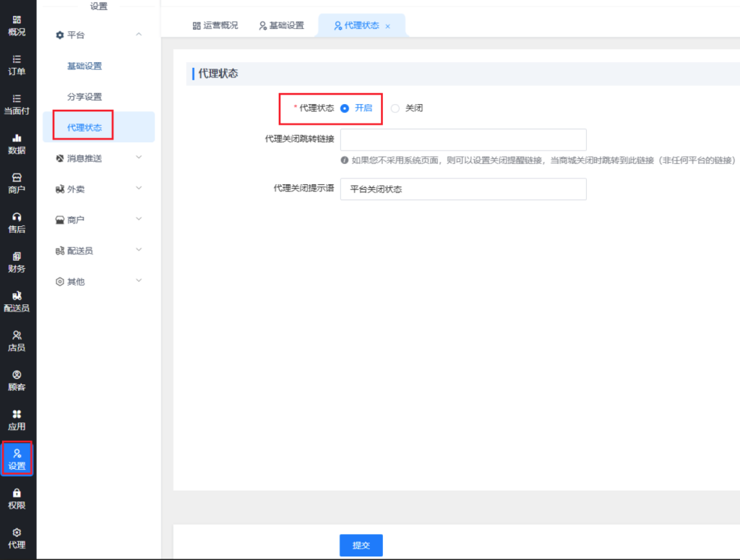Screen dimensions: 740x560
Task: Select the 关闭 radio button
Action: [395, 108]
